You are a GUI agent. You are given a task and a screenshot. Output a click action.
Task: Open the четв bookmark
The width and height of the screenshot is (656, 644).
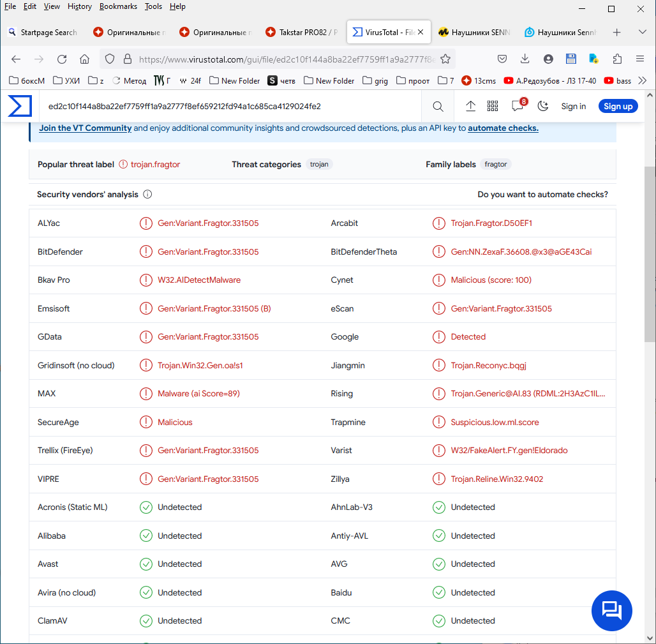click(x=281, y=80)
